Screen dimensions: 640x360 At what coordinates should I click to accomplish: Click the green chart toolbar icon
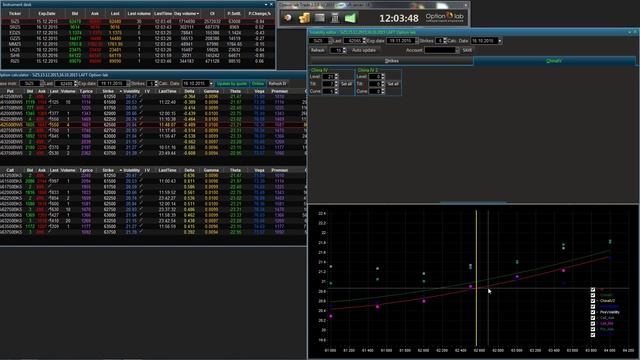pyautogui.click(x=350, y=18)
